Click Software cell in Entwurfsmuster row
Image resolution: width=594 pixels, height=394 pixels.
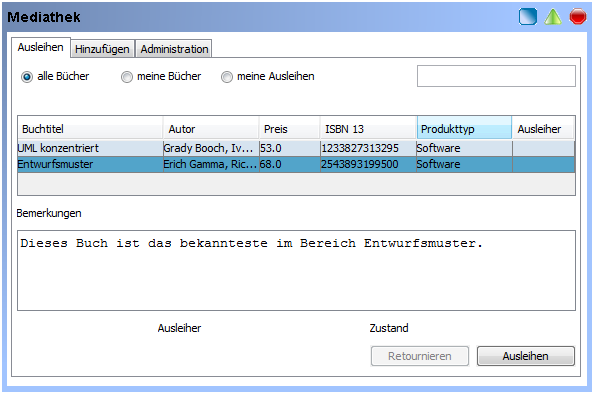(464, 164)
